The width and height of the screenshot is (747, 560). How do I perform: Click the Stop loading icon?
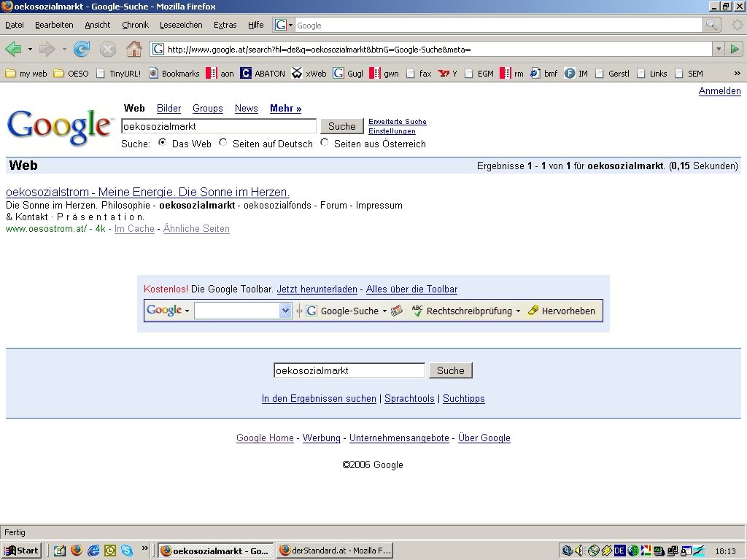[108, 49]
